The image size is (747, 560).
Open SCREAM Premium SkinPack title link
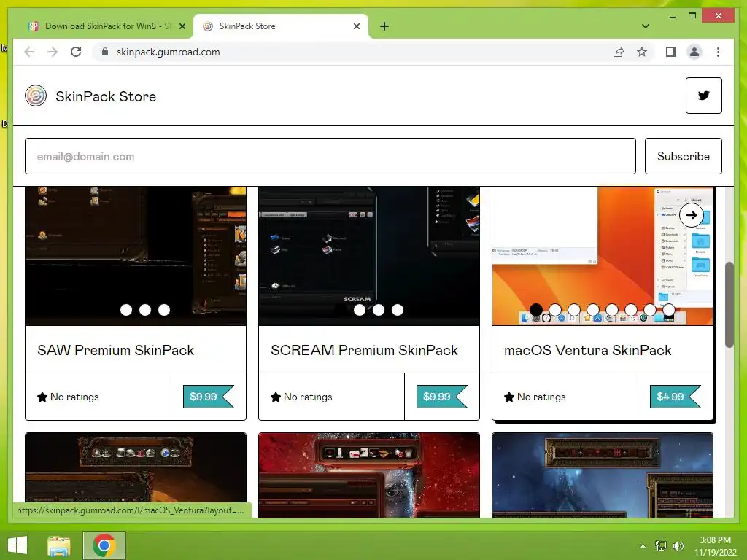pos(364,350)
